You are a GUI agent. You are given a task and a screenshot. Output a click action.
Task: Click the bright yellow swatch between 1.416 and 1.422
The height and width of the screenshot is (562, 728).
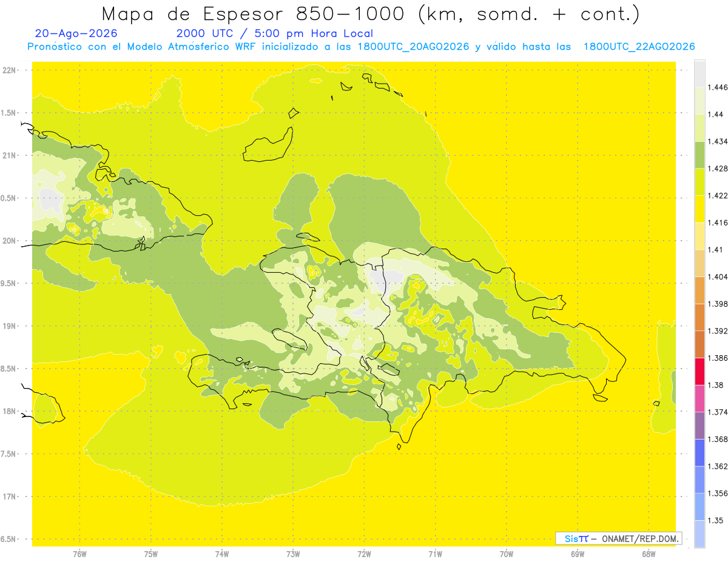point(699,209)
